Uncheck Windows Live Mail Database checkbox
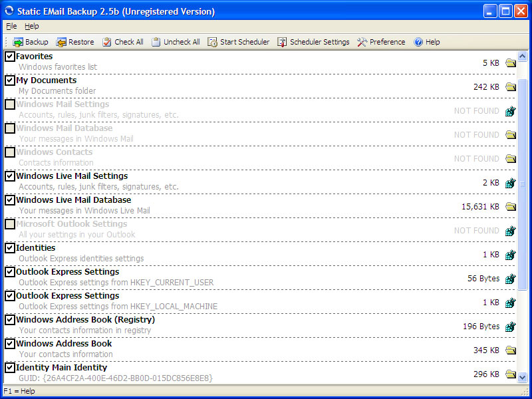Screen dimensions: 532x399 pos(10,200)
